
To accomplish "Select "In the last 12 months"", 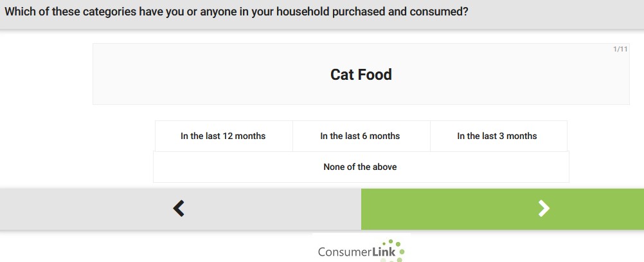I will [223, 136].
